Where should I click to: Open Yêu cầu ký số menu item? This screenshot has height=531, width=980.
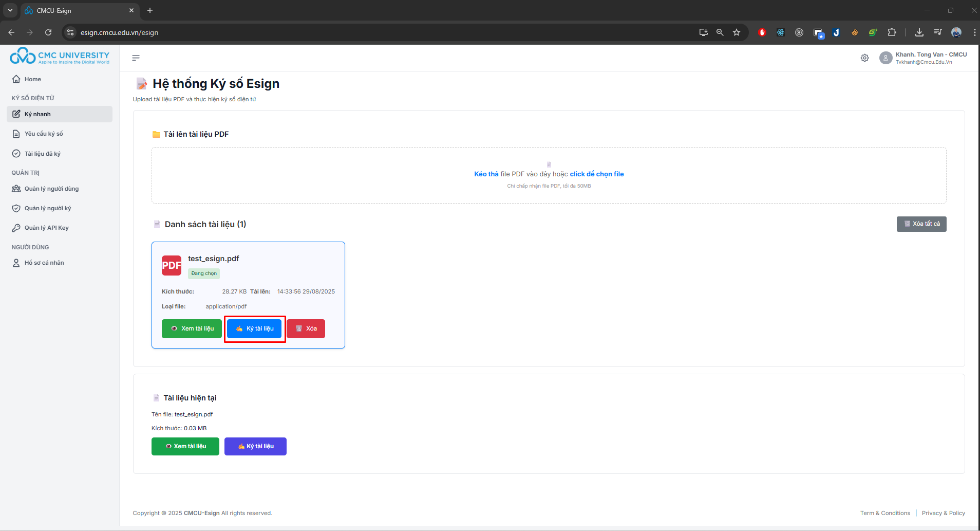click(x=44, y=134)
